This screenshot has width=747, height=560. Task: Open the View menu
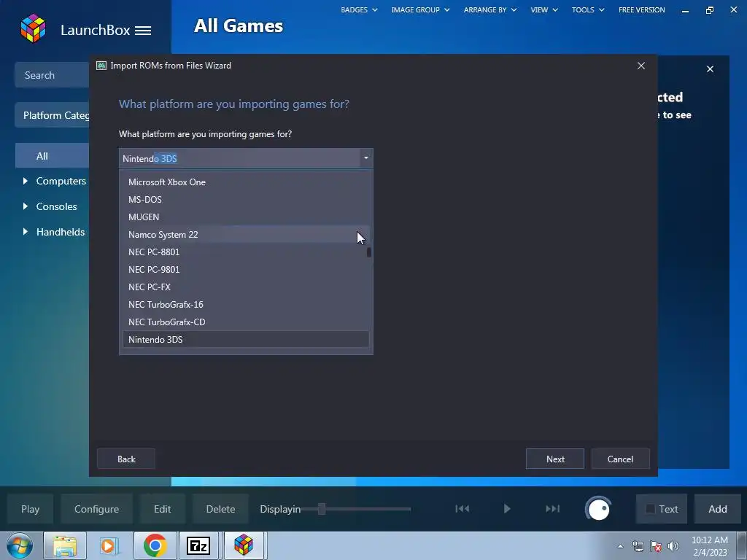[x=544, y=9]
